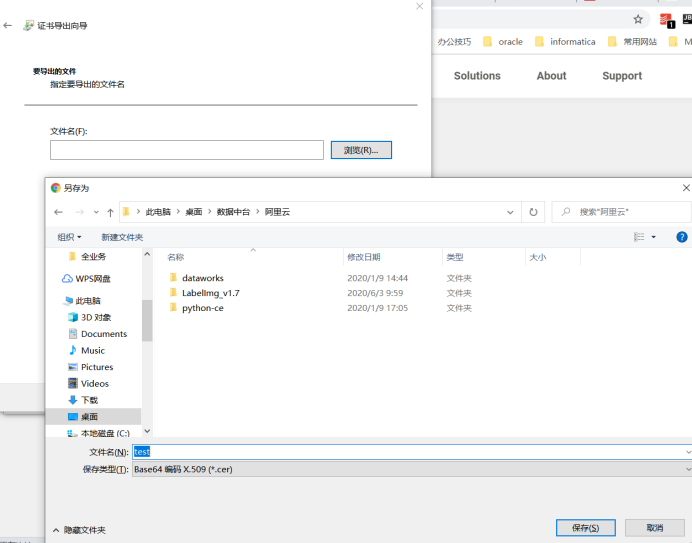Screen dimensions: 692x543
Task: Open the 保存类型 combo box
Action: 411,469
